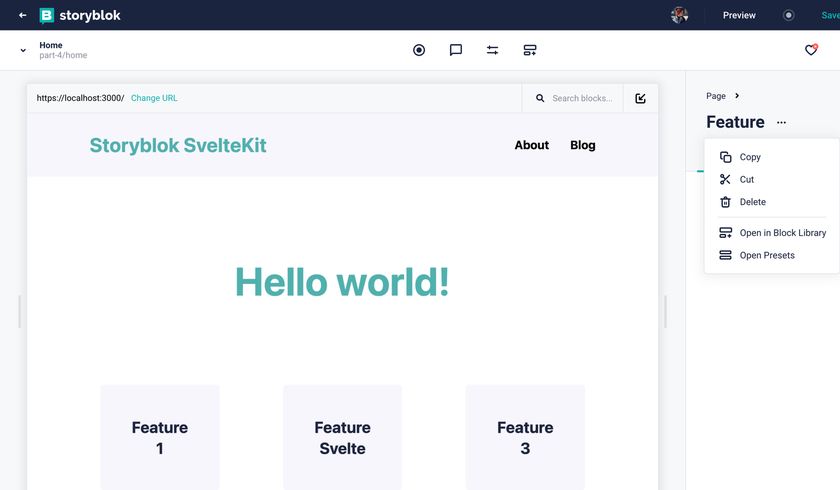Screen dimensions: 840x490
Task: Open the About navigation link
Action: [531, 145]
